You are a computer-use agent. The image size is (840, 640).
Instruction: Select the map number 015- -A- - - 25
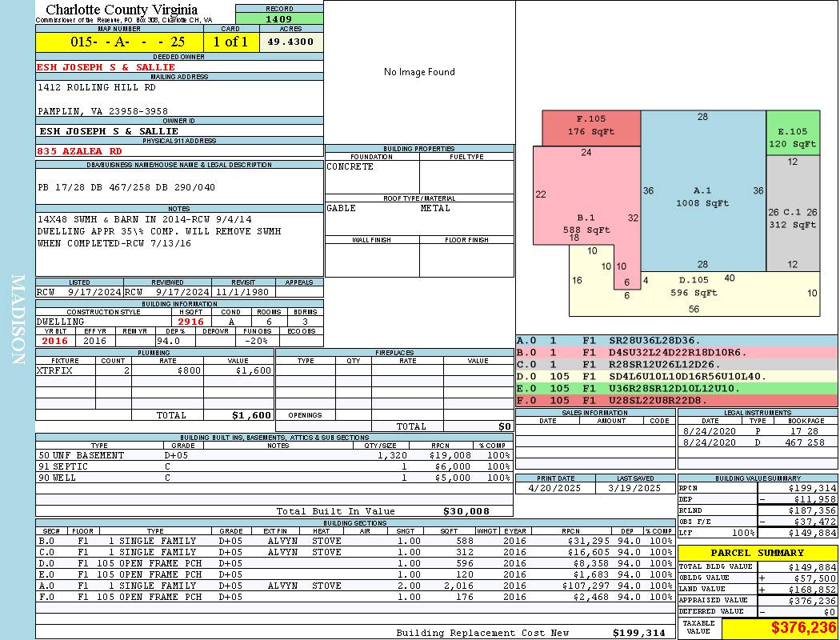pos(119,42)
